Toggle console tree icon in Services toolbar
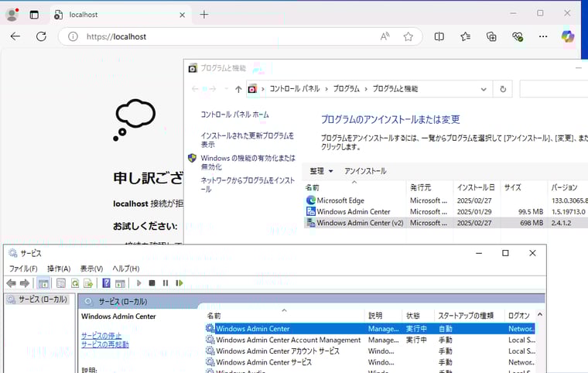Viewport: 588px width, 373px height. point(43,283)
